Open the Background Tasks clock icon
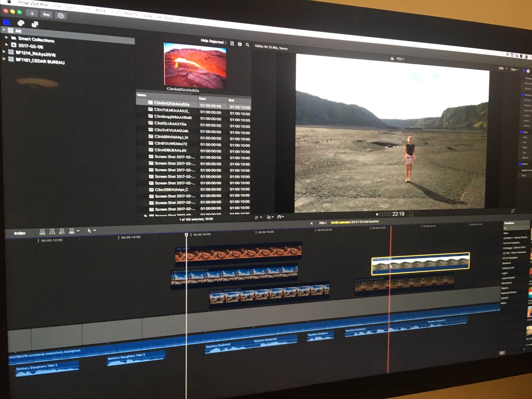532x399 pixels. [x=61, y=15]
